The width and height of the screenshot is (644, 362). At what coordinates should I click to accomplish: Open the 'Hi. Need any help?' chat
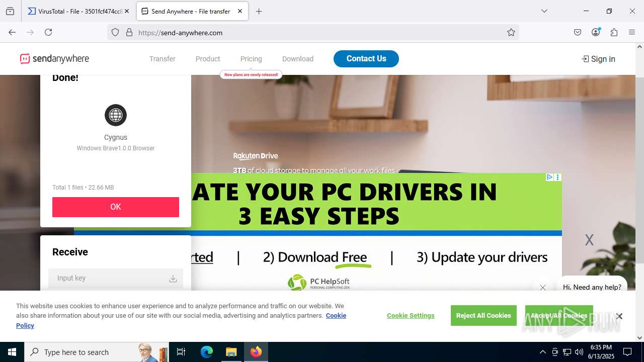pyautogui.click(x=592, y=287)
